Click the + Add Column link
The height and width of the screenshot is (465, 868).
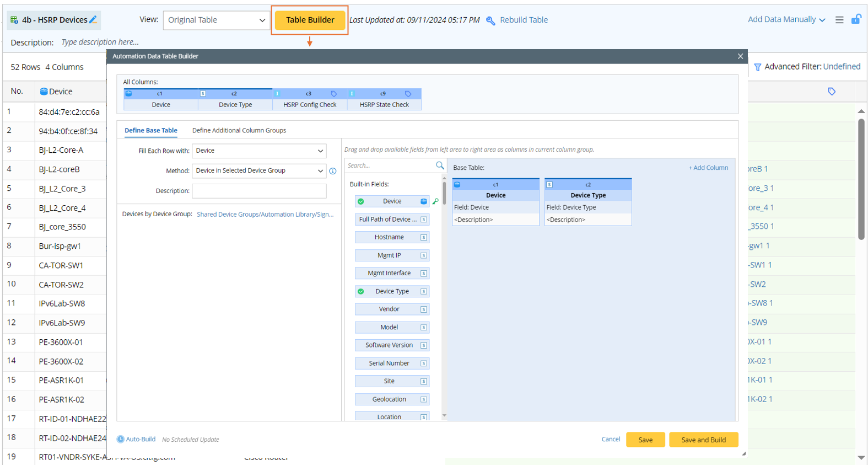(x=708, y=168)
